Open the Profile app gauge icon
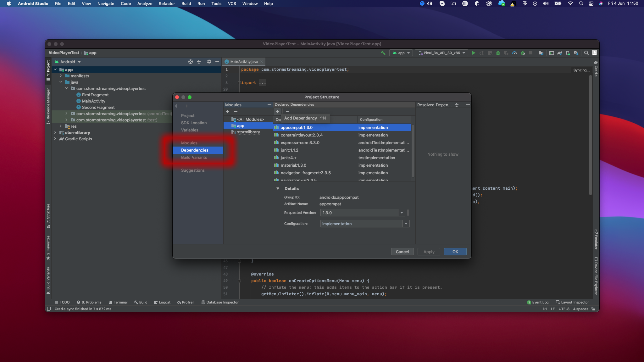 click(514, 53)
